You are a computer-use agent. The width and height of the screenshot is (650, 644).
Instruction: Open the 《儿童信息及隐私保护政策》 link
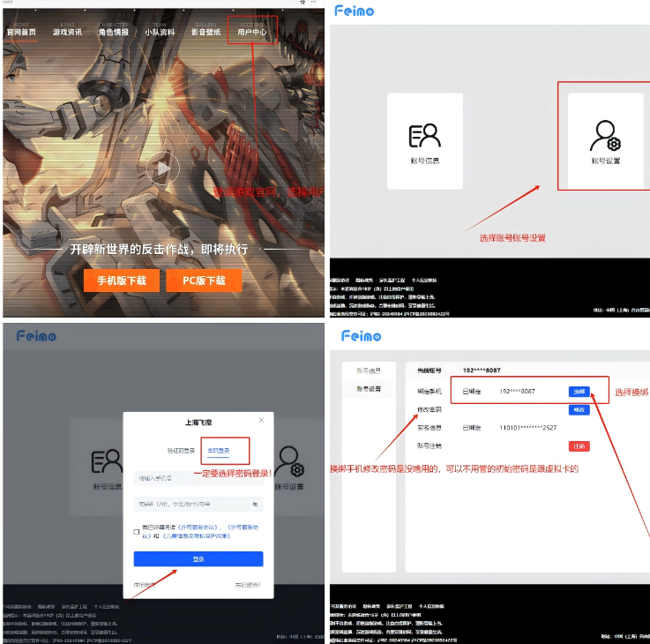tap(195, 535)
